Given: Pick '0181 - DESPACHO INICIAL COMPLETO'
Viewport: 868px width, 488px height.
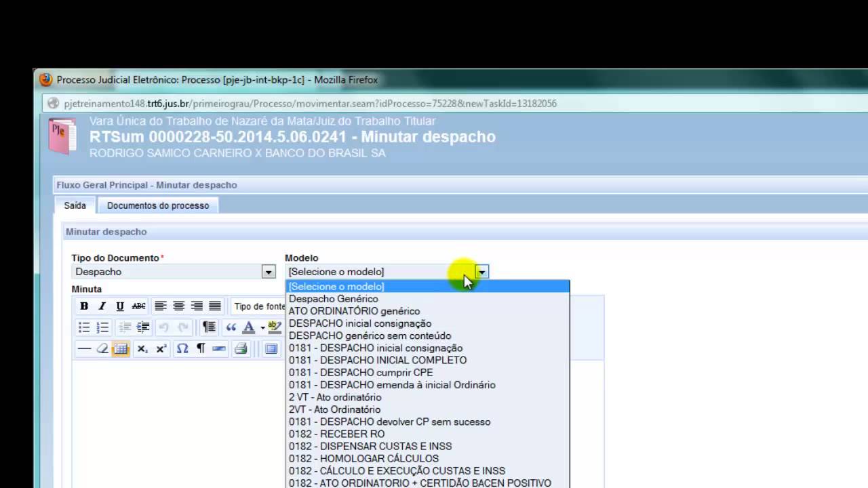Looking at the screenshot, I should pos(428,360).
